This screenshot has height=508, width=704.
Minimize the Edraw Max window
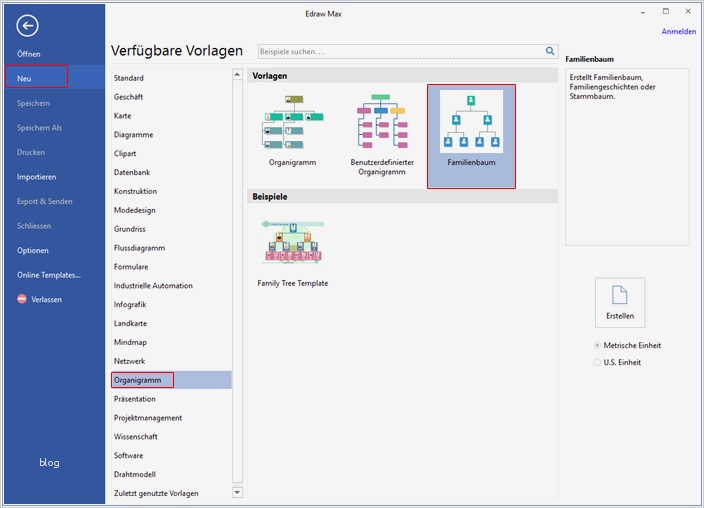643,12
